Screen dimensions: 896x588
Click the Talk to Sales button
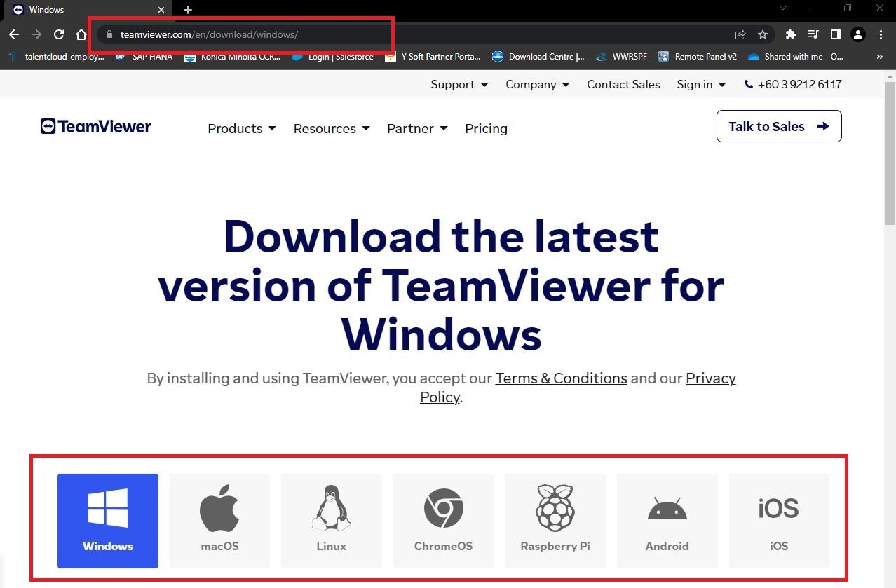(x=778, y=126)
